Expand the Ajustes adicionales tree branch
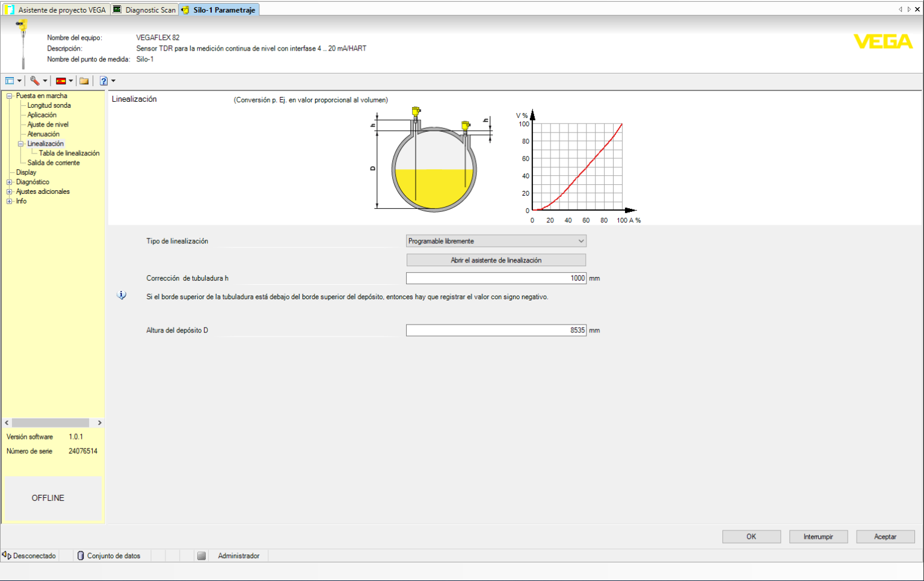924x581 pixels. (x=9, y=191)
